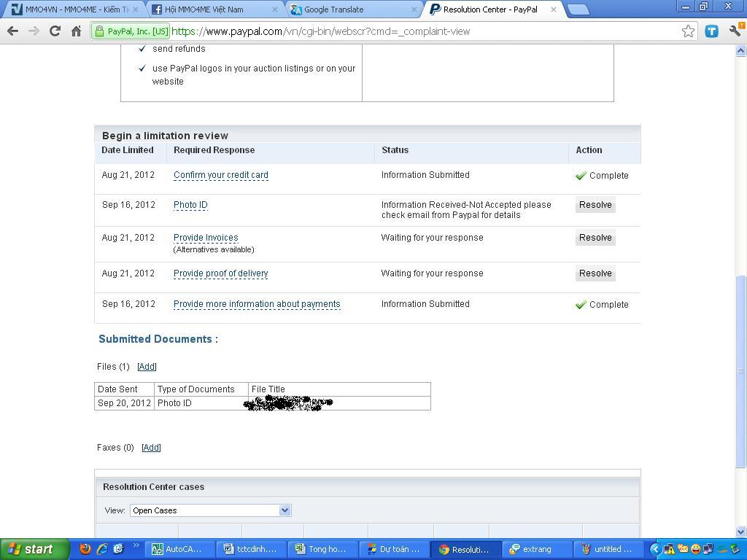747x560 pixels.
Task: Open a new browser tab
Action: point(578,10)
